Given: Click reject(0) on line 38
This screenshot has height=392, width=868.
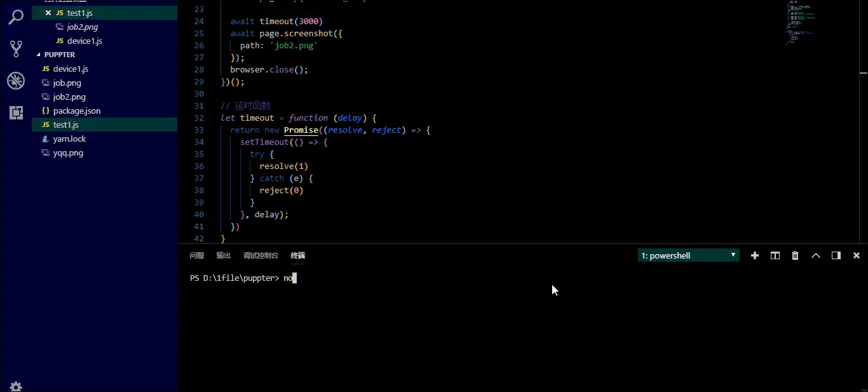Looking at the screenshot, I should pyautogui.click(x=281, y=191).
